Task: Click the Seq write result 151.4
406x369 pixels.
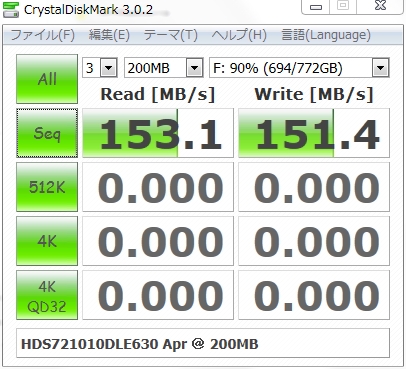Action: click(314, 133)
